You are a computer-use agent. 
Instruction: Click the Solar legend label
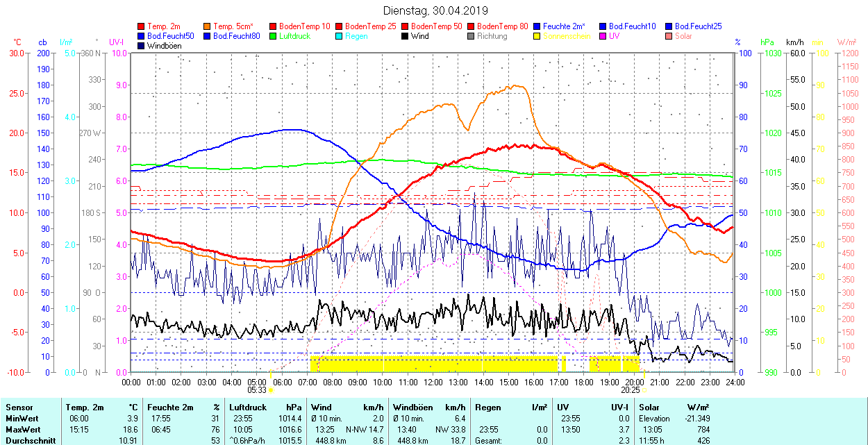[683, 36]
